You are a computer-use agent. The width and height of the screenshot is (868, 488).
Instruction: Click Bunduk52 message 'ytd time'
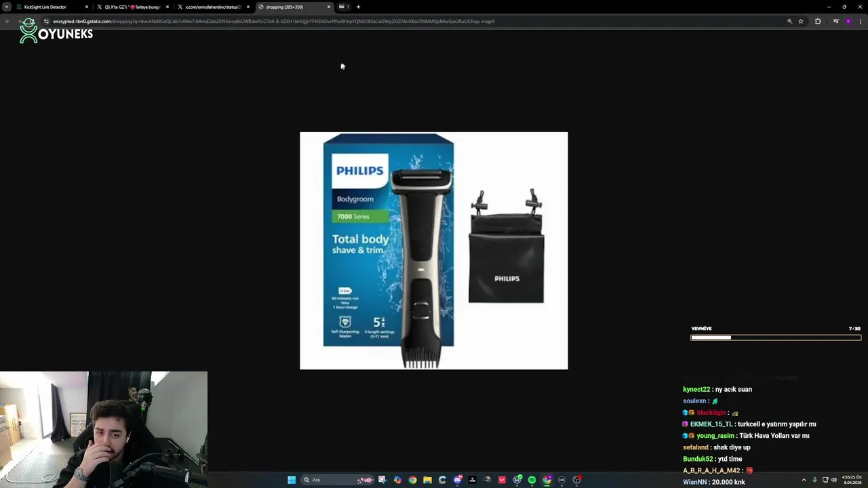tap(712, 459)
